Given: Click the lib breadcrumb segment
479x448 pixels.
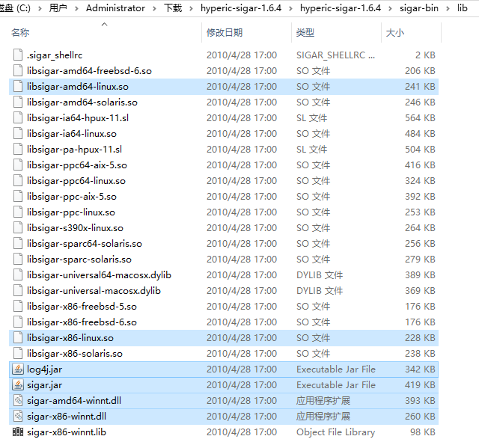Looking at the screenshot, I should [463, 8].
